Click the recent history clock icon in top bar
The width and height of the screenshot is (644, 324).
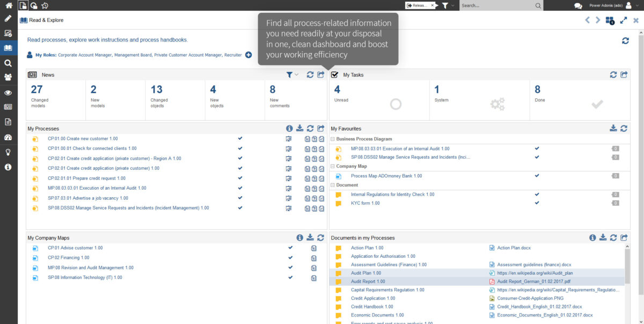45,5
